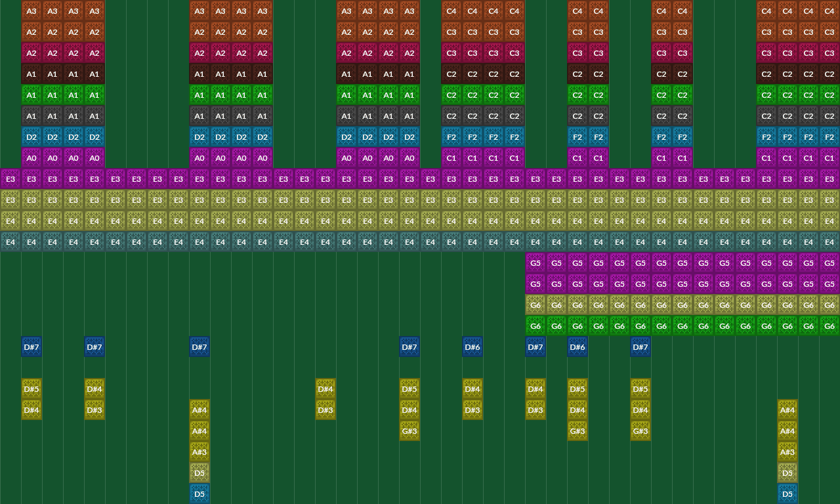Click the rightmost G#3 note block

[x=640, y=431]
